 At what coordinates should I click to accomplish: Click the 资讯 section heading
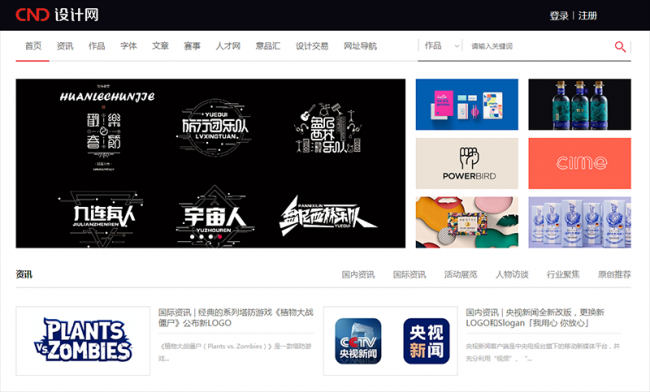(24, 274)
